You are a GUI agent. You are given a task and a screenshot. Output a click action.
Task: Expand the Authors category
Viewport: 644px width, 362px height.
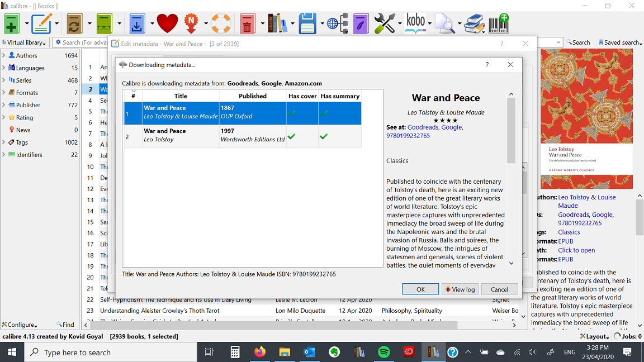click(4, 55)
